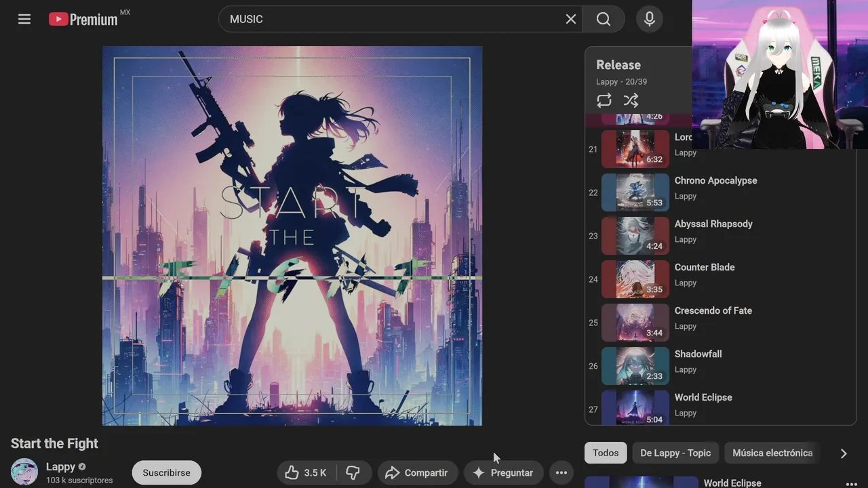The width and height of the screenshot is (868, 488).
Task: Click the Shadowfall thumbnail
Action: pos(635,366)
